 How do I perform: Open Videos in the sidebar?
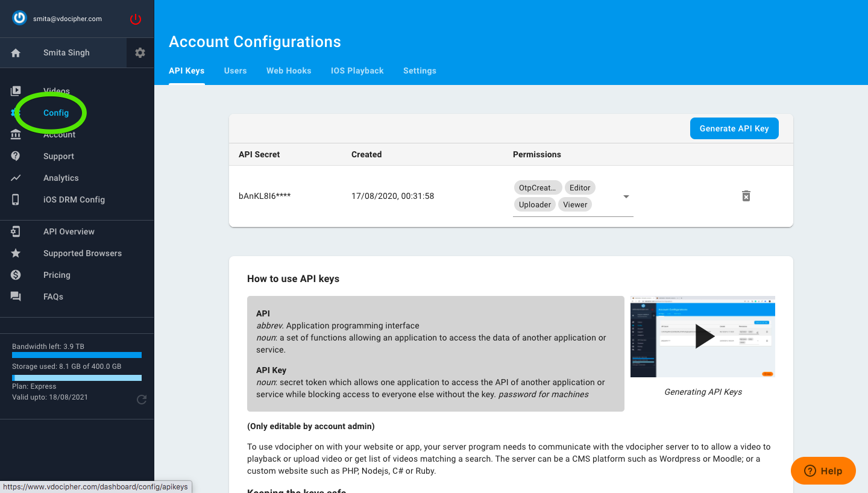pyautogui.click(x=57, y=91)
